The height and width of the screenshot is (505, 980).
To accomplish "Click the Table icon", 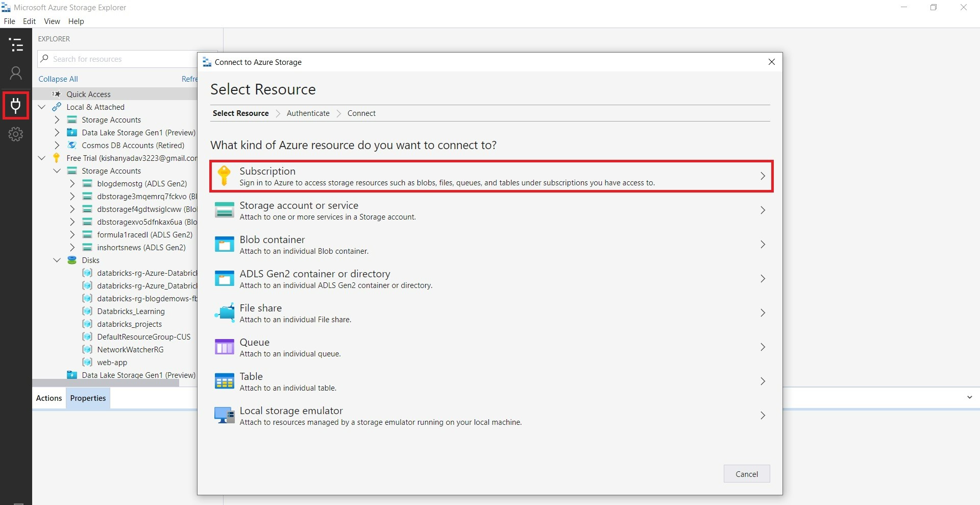I will click(x=224, y=381).
